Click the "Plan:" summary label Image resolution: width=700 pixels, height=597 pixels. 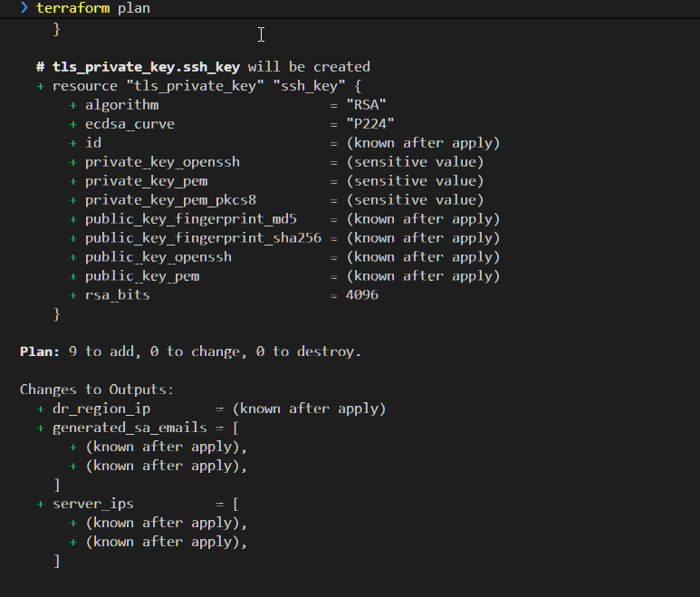(x=40, y=351)
